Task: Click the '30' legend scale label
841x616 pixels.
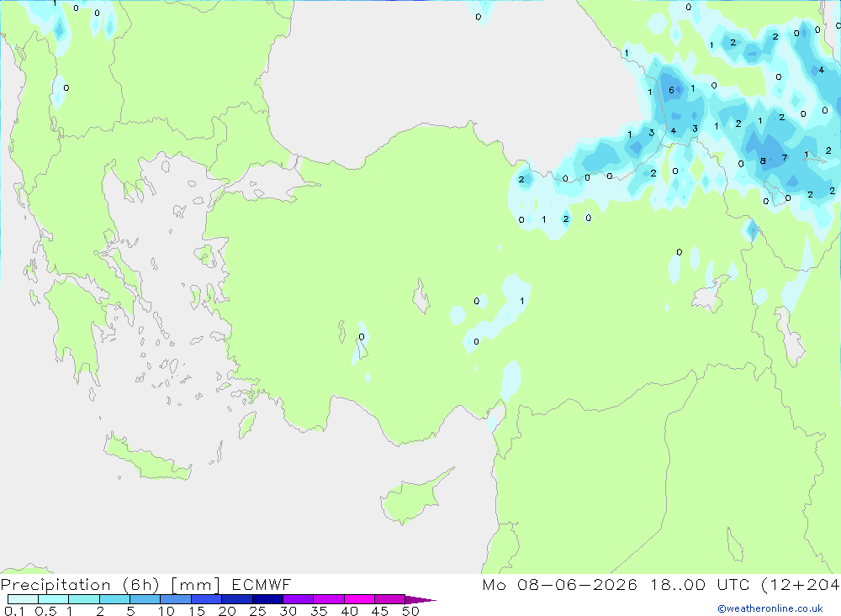Action: click(288, 611)
